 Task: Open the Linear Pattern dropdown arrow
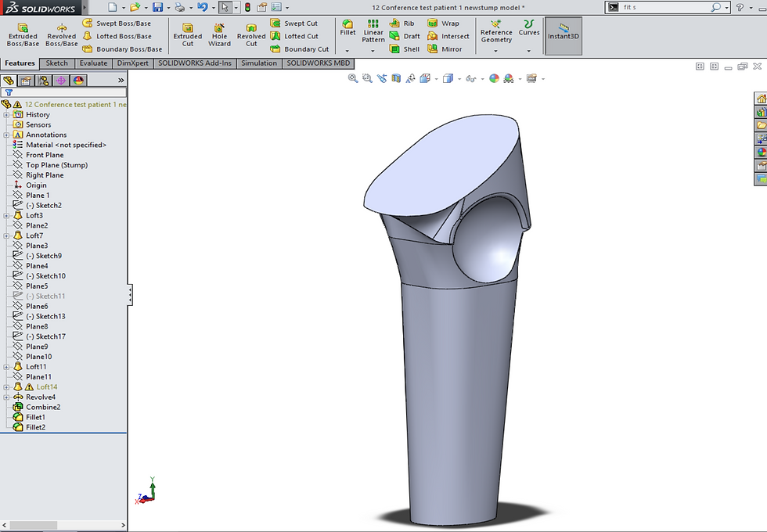(373, 51)
